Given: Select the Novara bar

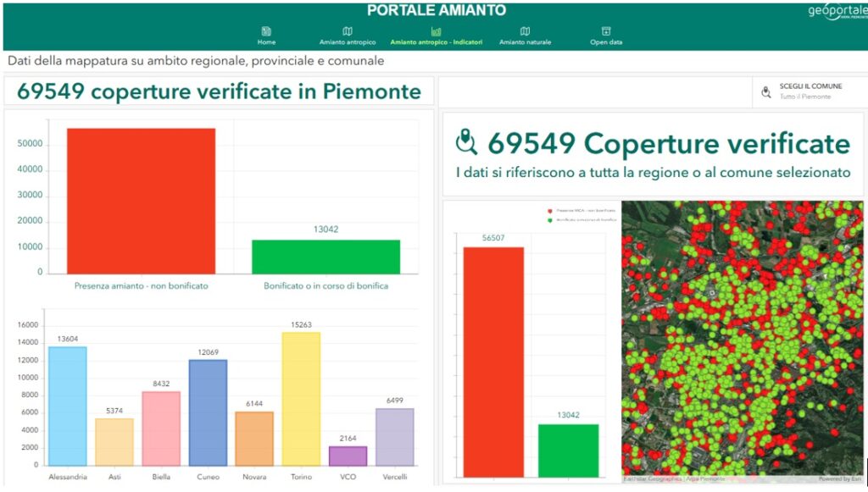Looking at the screenshot, I should tap(254, 439).
